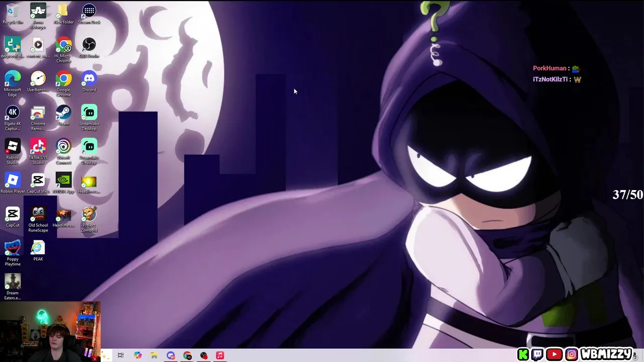
Task: Open the Dream Eaters.exe desktop icon
Action: point(13,287)
